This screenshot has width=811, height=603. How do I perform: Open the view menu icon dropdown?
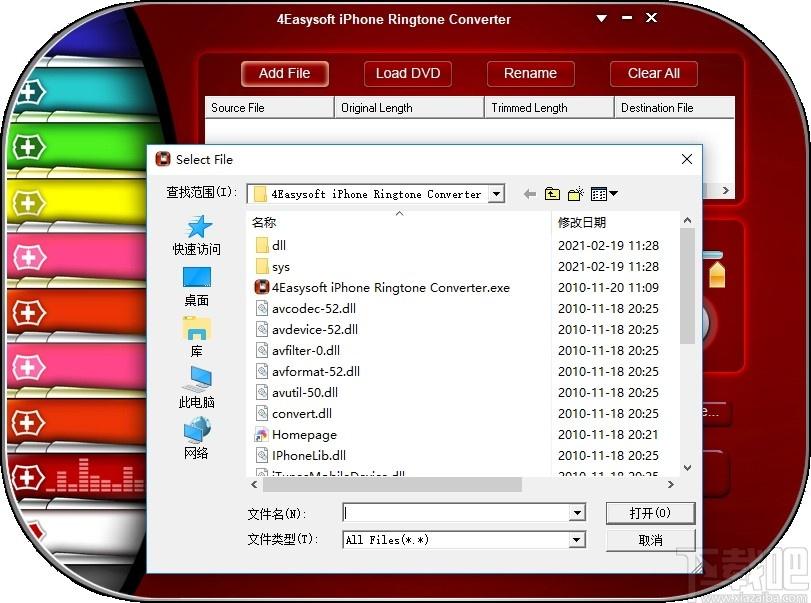click(604, 194)
